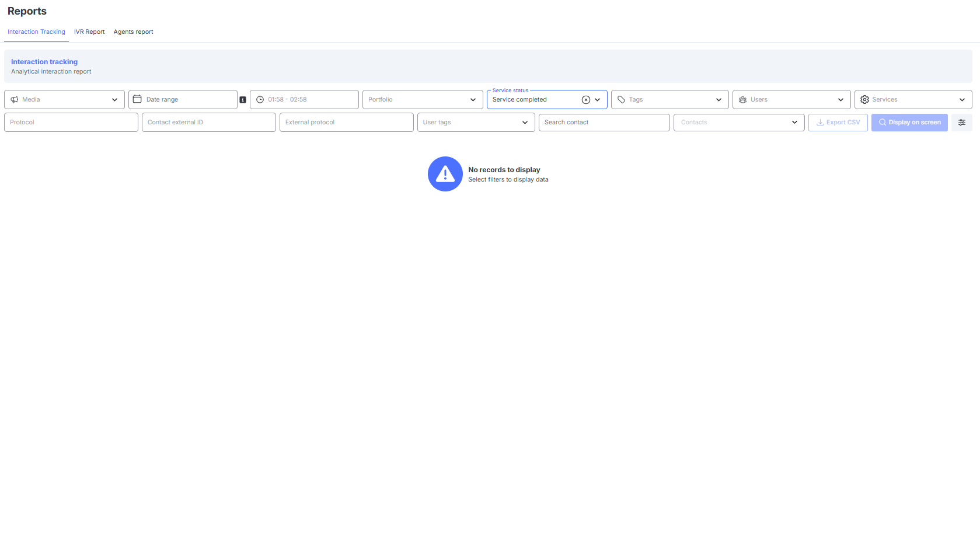Expand the User tags dropdown
980x544 pixels.
tap(476, 123)
